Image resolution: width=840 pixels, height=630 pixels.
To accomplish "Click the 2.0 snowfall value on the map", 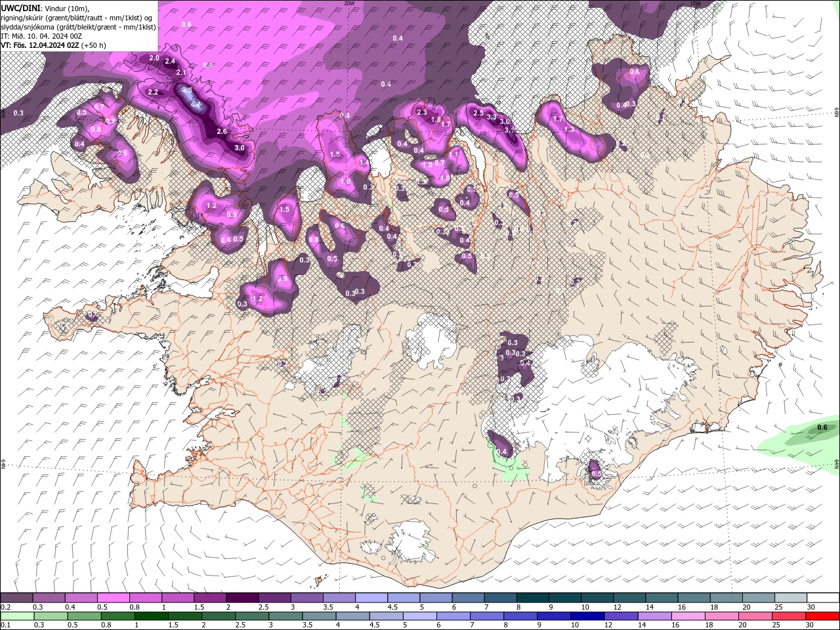I will pos(154,58).
